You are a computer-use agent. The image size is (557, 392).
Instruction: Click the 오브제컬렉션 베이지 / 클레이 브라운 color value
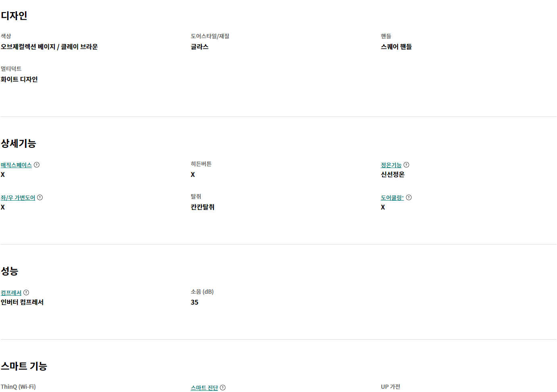click(49, 47)
